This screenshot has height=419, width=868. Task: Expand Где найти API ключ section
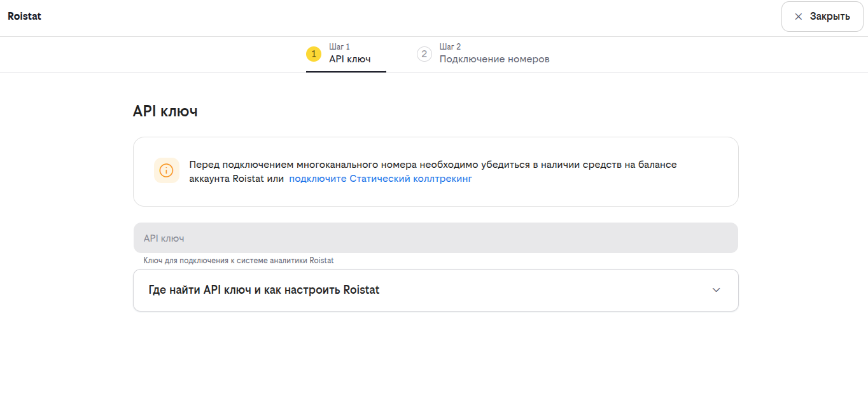[x=436, y=290]
